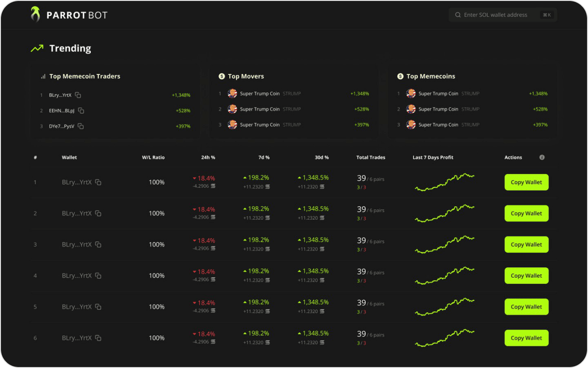588x368 pixels.
Task: Copy wallet address icon in table row 2
Action: (x=98, y=213)
